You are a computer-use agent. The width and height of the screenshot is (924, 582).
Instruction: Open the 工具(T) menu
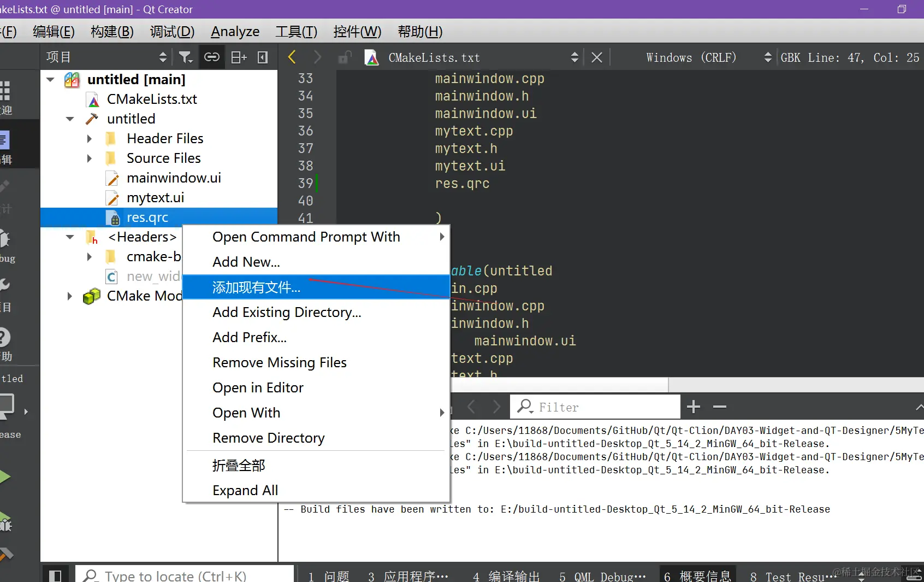pyautogui.click(x=296, y=32)
